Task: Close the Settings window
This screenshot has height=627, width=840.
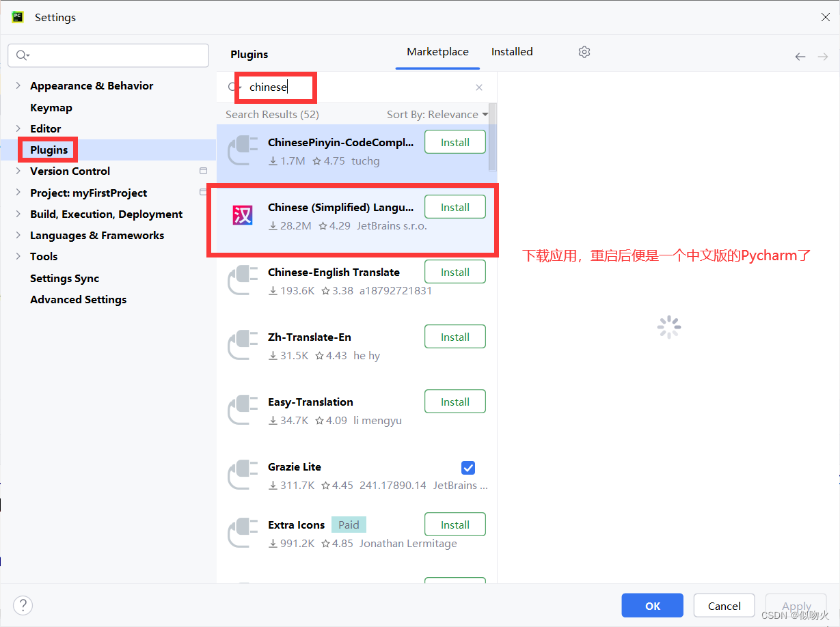Action: [825, 18]
